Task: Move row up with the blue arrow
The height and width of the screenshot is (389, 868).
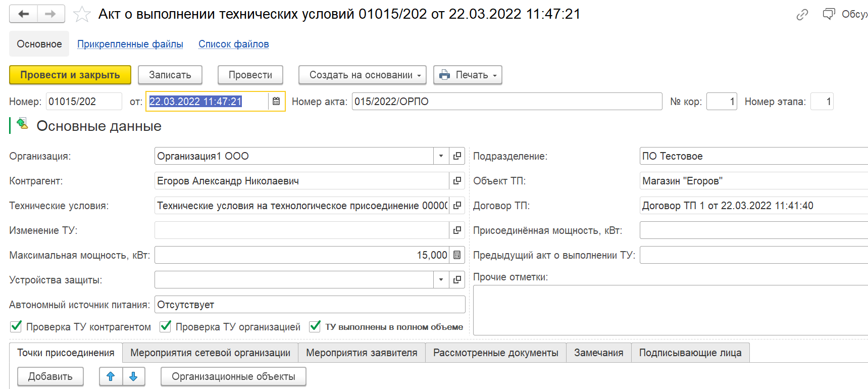Action: click(x=111, y=376)
